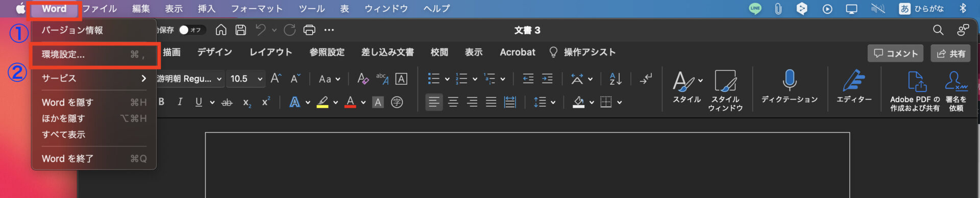
Task: Center align text
Action: pyautogui.click(x=453, y=102)
